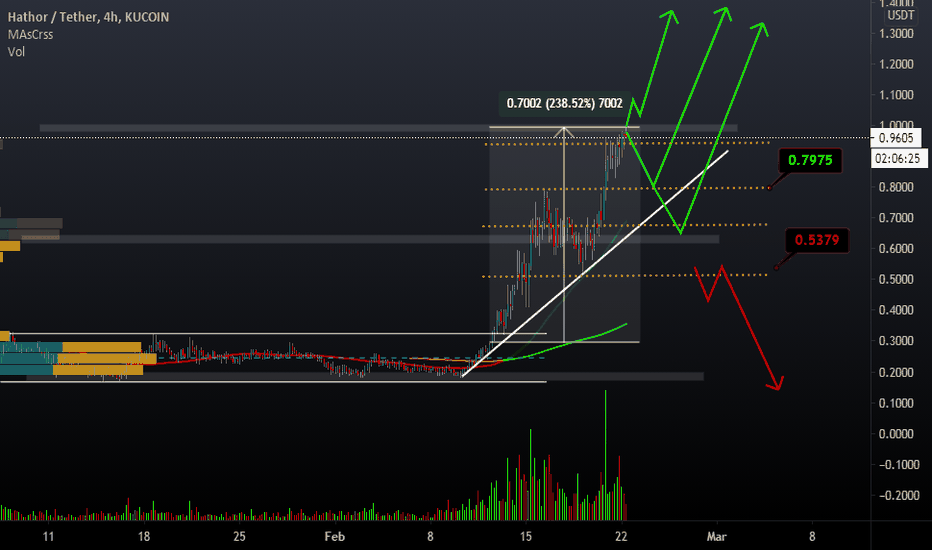Screen dimensions: 932x550
Task: Click the 0.0000 price axis label
Action: pyautogui.click(x=896, y=434)
